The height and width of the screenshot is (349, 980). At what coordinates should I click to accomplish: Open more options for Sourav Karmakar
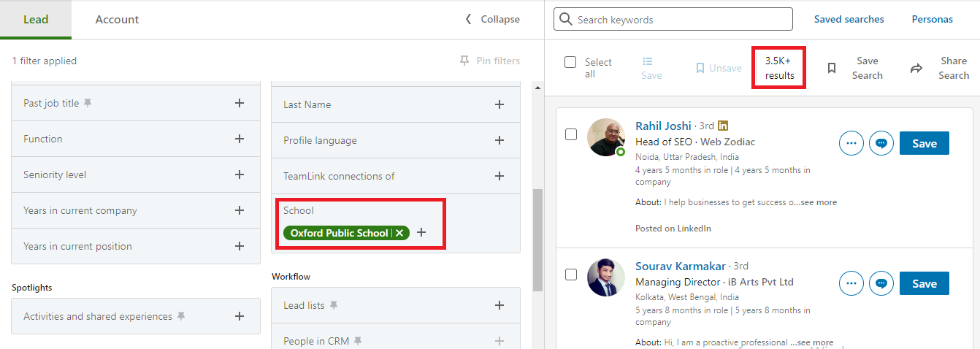tap(851, 283)
